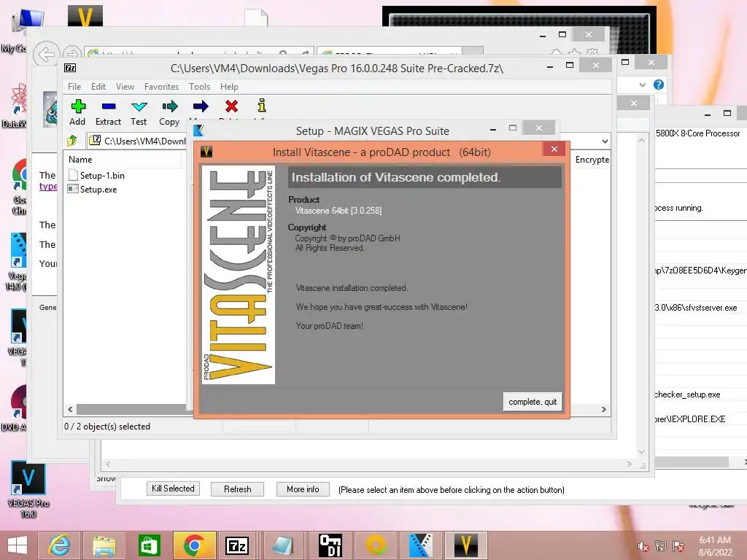Viewport: 747px width, 560px height.
Task: Open File Explorer from taskbar
Action: coord(104,545)
